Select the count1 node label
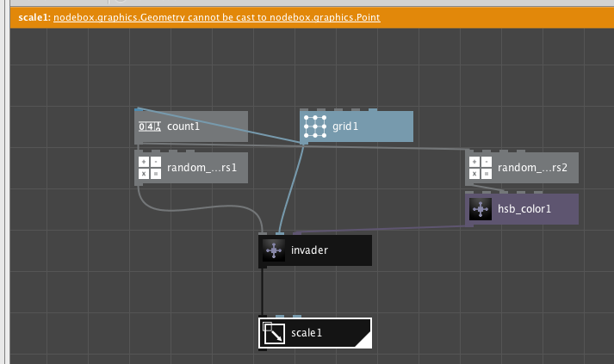 point(183,126)
